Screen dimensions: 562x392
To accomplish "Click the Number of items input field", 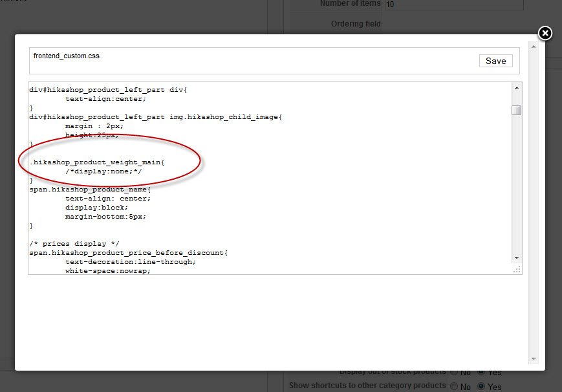I will pos(454,5).
